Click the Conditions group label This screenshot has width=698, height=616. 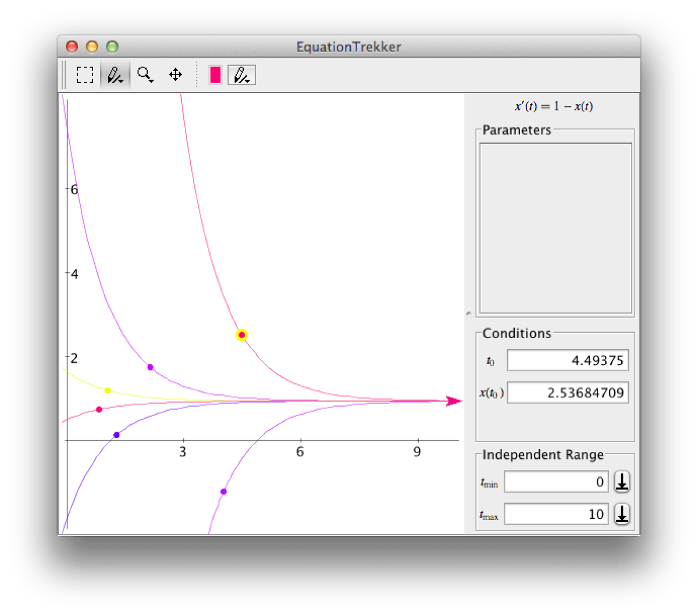coord(517,333)
